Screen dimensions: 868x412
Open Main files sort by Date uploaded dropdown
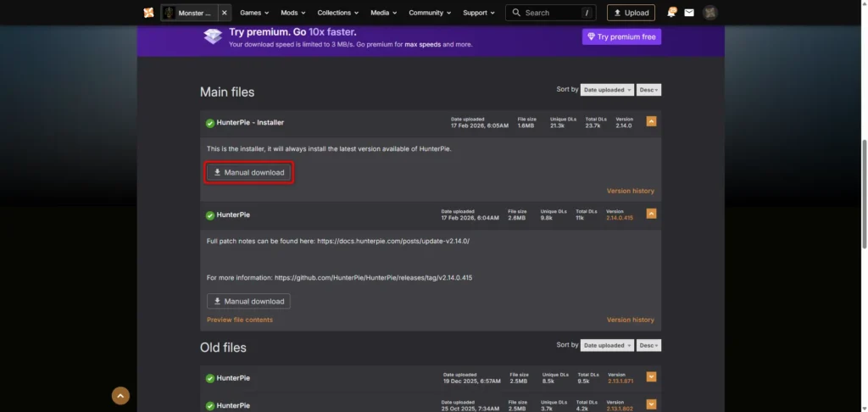[x=607, y=90]
